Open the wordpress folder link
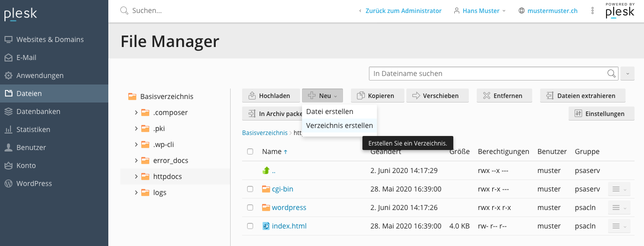 pyautogui.click(x=289, y=207)
